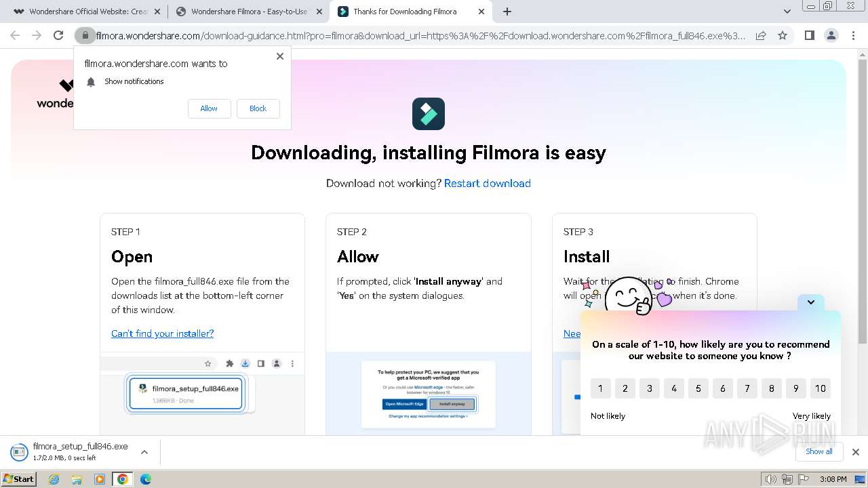Viewport: 868px width, 488px height.
Task: Open the browser side panel icon
Action: coord(809,35)
